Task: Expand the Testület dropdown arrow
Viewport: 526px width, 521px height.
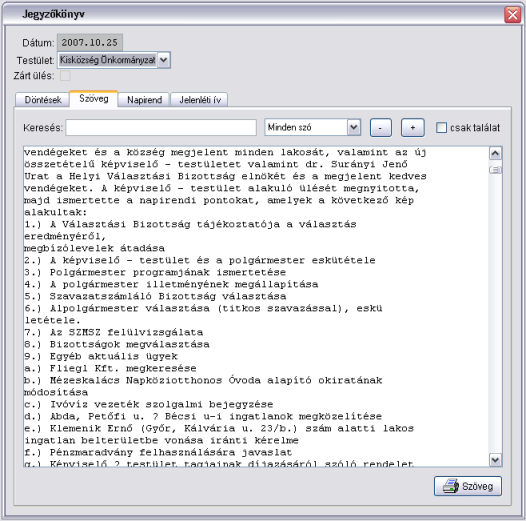Action: [163, 60]
